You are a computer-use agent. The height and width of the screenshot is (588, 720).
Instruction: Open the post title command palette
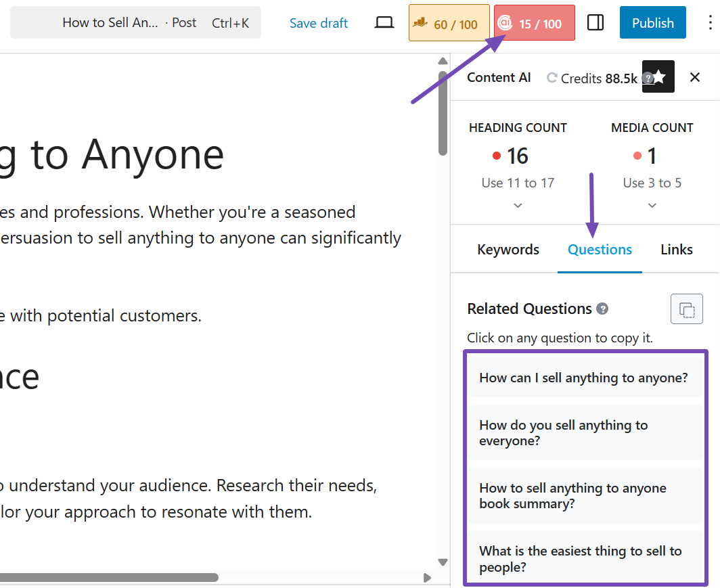click(135, 23)
